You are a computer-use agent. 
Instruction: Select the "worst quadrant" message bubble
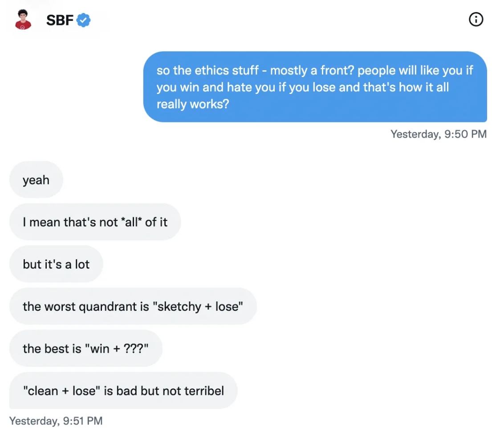pos(133,306)
